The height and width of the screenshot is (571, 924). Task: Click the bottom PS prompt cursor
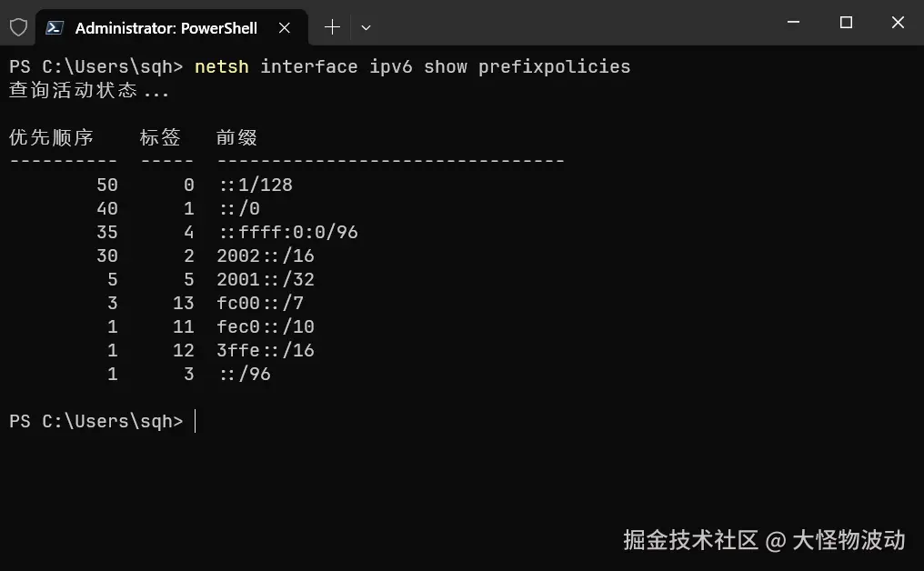[x=195, y=421]
